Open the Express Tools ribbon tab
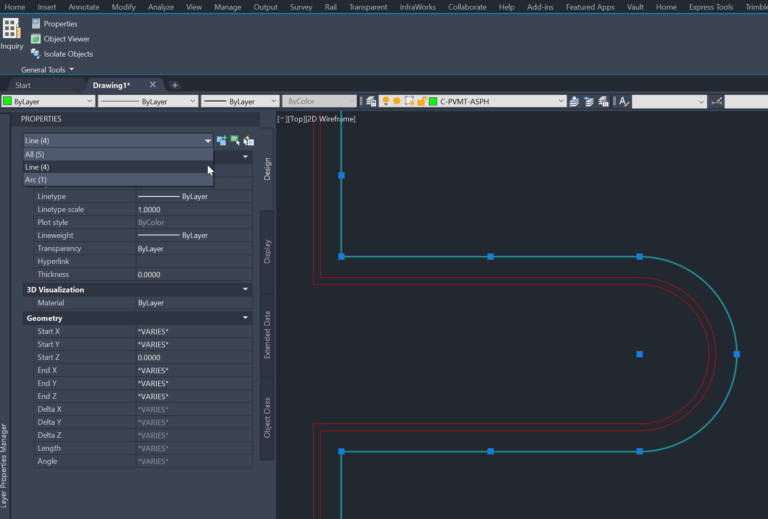The image size is (768, 519). 711,7
